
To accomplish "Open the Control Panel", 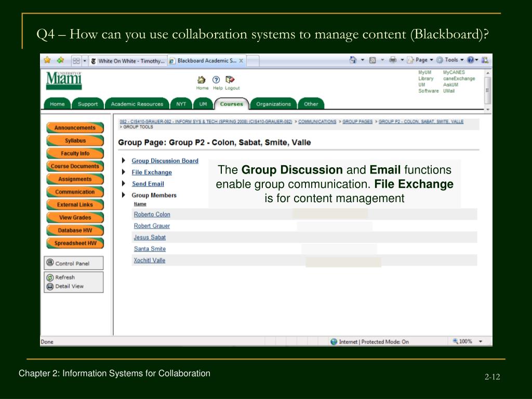I will click(x=74, y=263).
